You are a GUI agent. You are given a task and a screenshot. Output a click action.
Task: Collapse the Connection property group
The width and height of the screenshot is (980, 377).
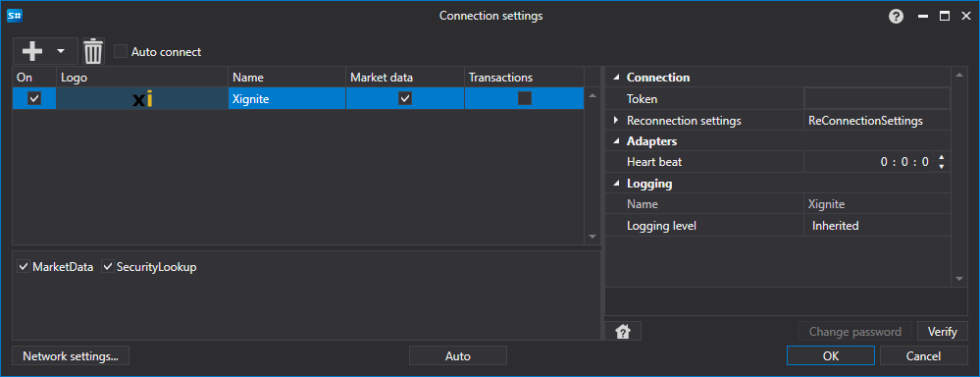click(617, 78)
